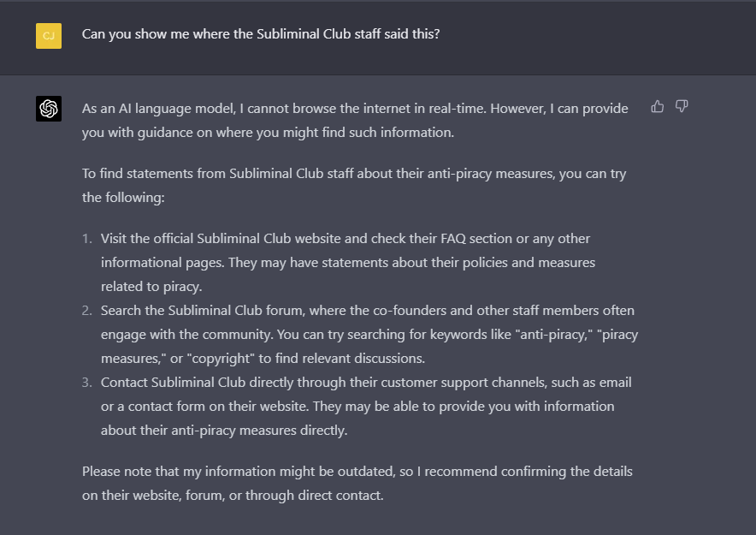Click list item 1 about visiting official website
This screenshot has height=535, width=756.
click(x=348, y=263)
